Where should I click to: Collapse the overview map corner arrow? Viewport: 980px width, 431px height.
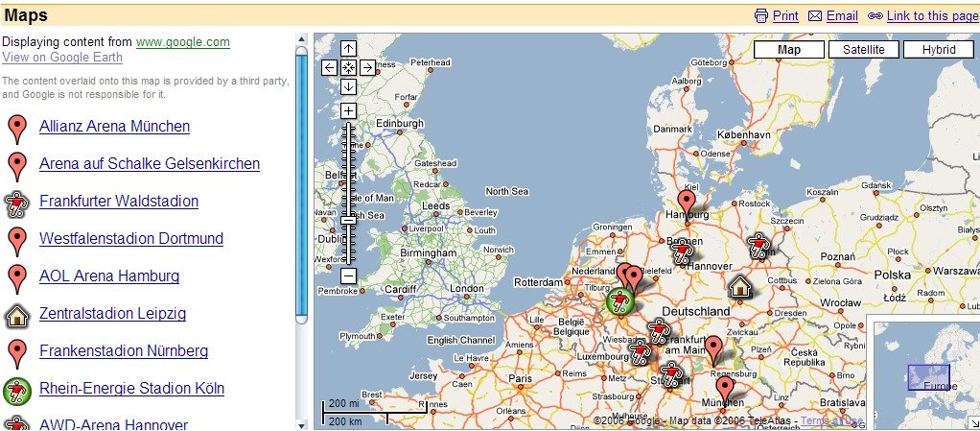(973, 424)
